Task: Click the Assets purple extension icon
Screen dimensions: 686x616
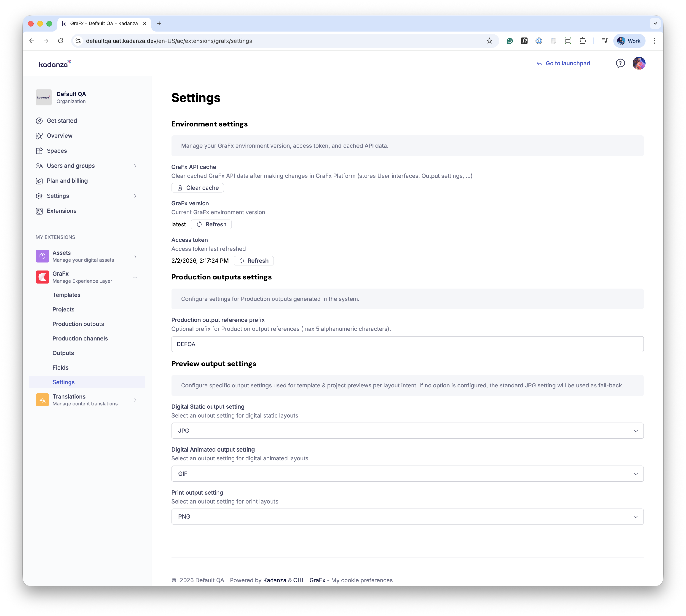Action: coord(42,256)
